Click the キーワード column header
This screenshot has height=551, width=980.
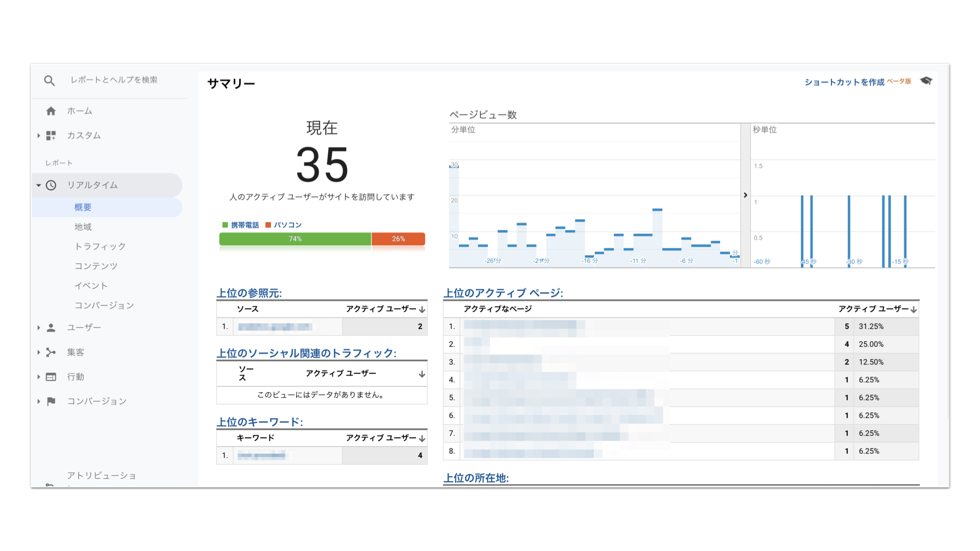[256, 438]
